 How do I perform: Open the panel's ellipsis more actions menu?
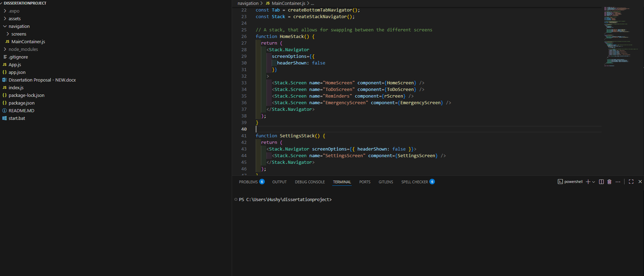click(x=618, y=182)
